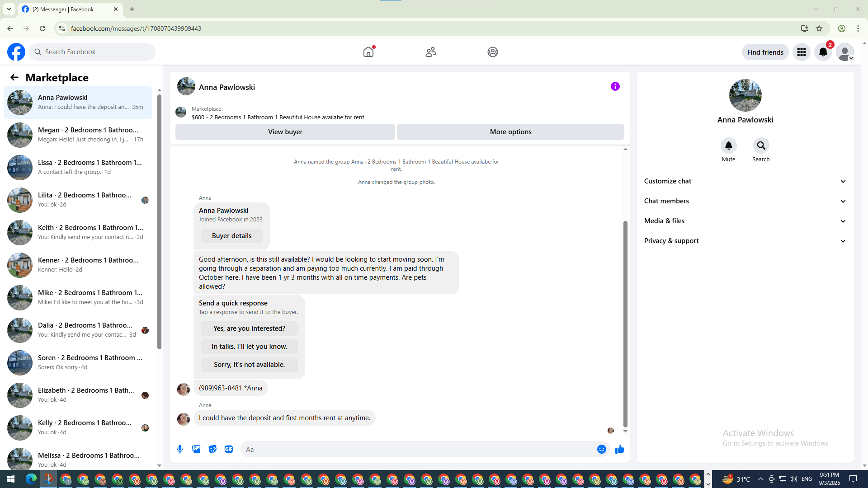Open the Keith conversation in the list

coord(78,233)
